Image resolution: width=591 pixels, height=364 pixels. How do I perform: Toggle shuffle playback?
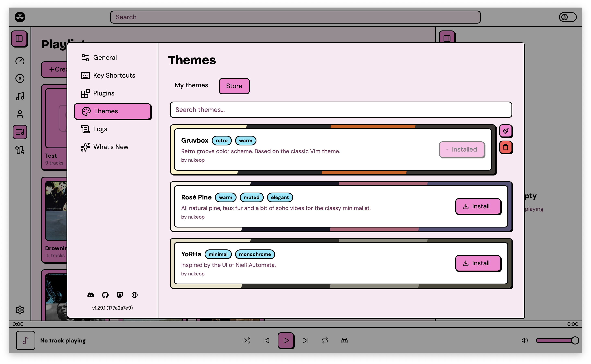coord(247,340)
